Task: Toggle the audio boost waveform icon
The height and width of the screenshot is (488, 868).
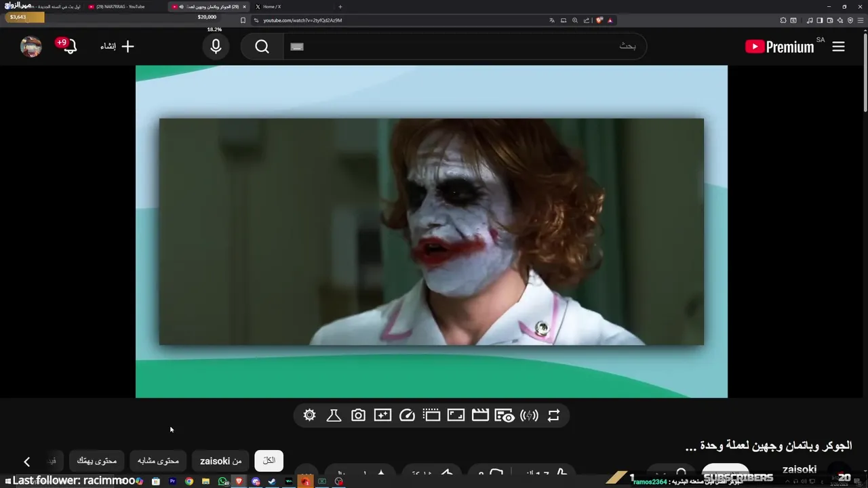Action: pyautogui.click(x=529, y=415)
